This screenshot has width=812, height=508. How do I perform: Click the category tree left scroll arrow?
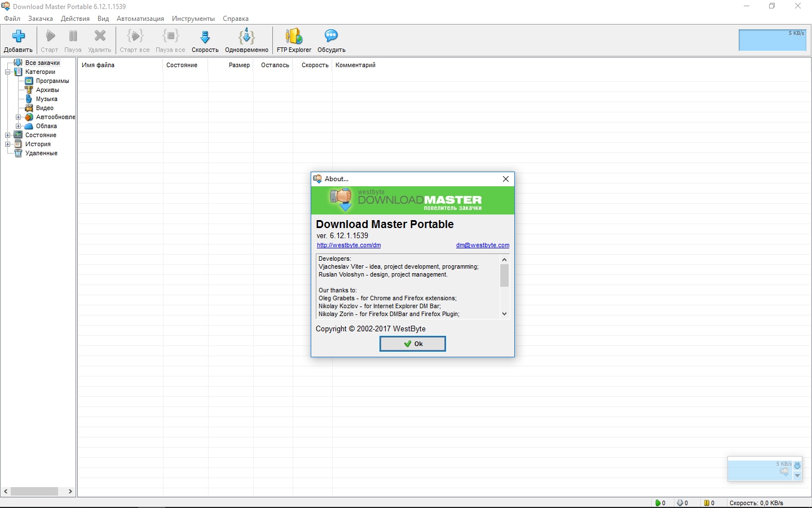point(6,491)
